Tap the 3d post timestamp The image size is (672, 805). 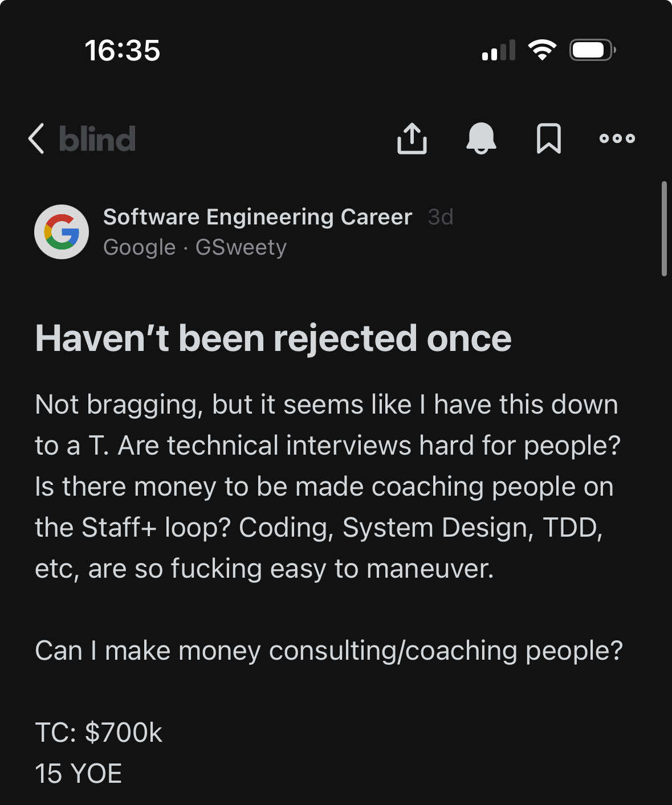(441, 217)
